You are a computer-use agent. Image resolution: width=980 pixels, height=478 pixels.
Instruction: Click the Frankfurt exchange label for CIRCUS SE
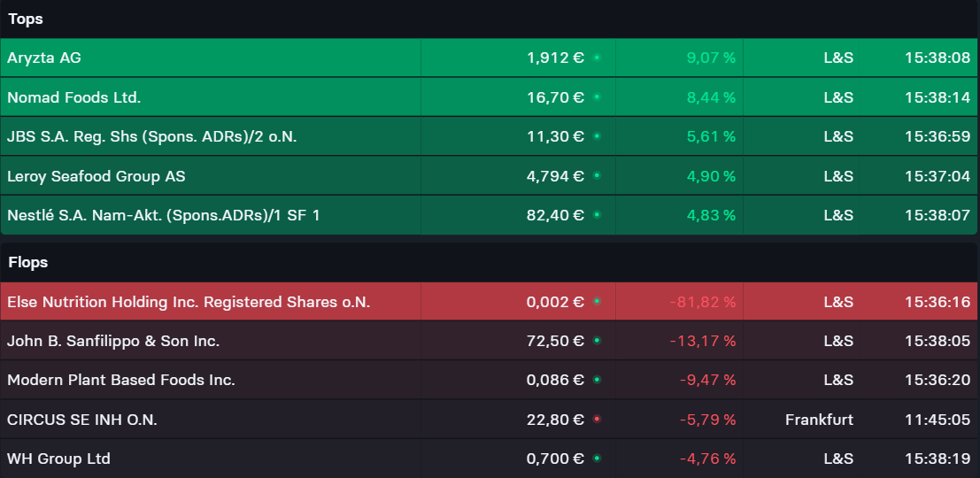click(x=819, y=420)
